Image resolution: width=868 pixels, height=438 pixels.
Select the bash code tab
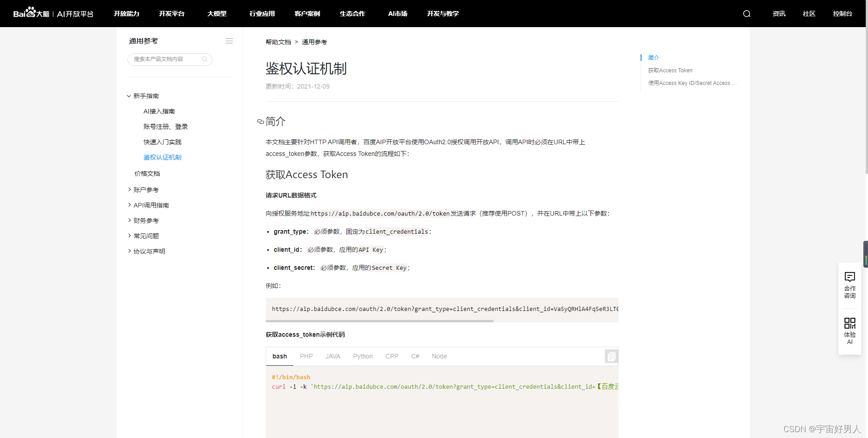(280, 356)
